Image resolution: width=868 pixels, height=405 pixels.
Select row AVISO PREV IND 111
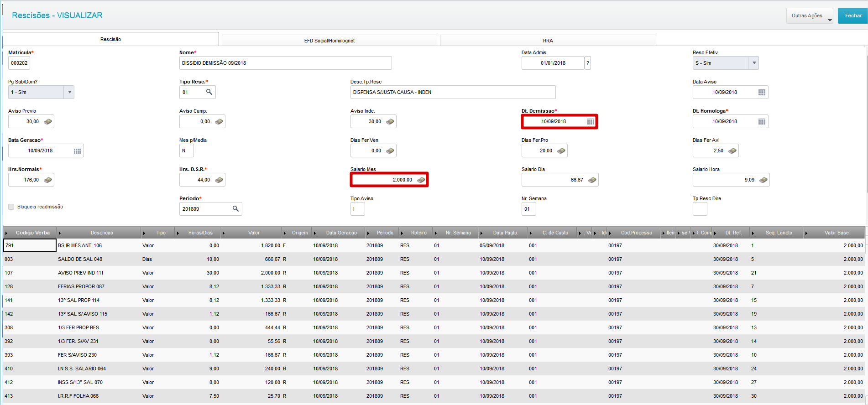pos(434,273)
